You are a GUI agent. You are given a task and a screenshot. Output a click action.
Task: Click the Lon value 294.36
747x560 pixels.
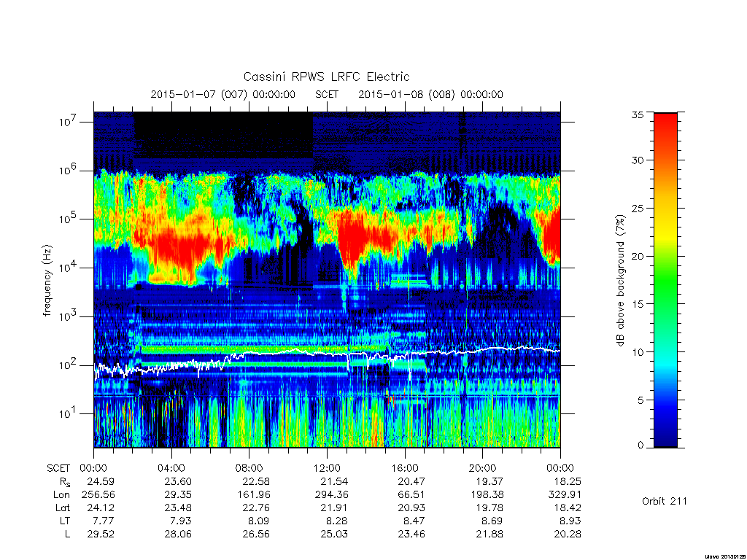point(332,495)
